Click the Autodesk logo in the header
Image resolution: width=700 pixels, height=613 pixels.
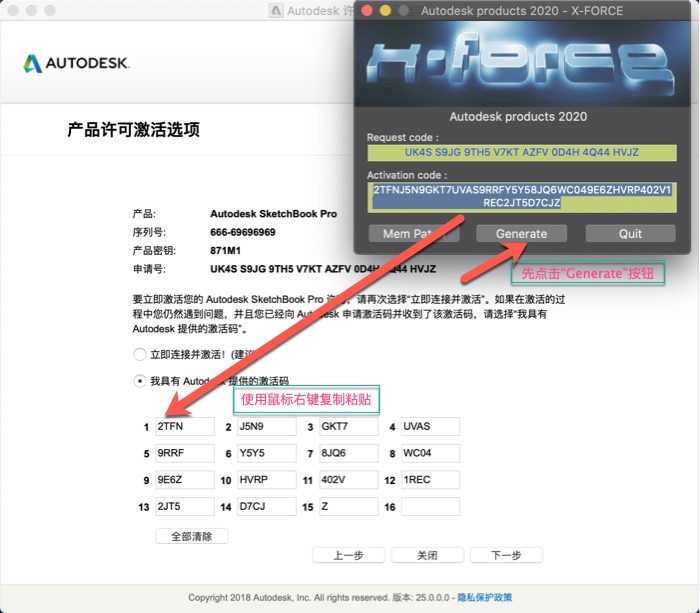point(76,63)
